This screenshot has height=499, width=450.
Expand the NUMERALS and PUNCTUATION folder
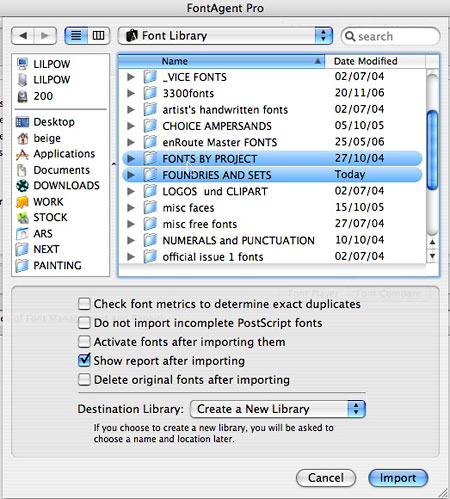pyautogui.click(x=131, y=240)
